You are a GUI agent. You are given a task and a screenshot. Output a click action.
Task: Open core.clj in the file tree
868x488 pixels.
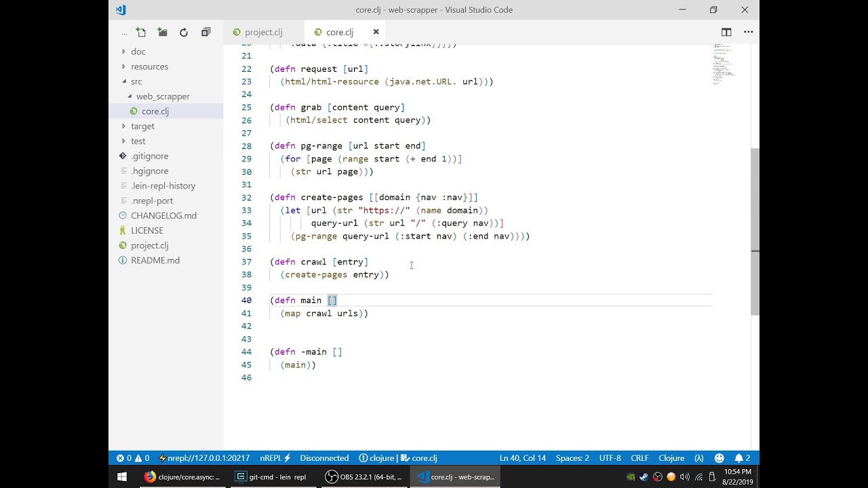[x=155, y=111]
